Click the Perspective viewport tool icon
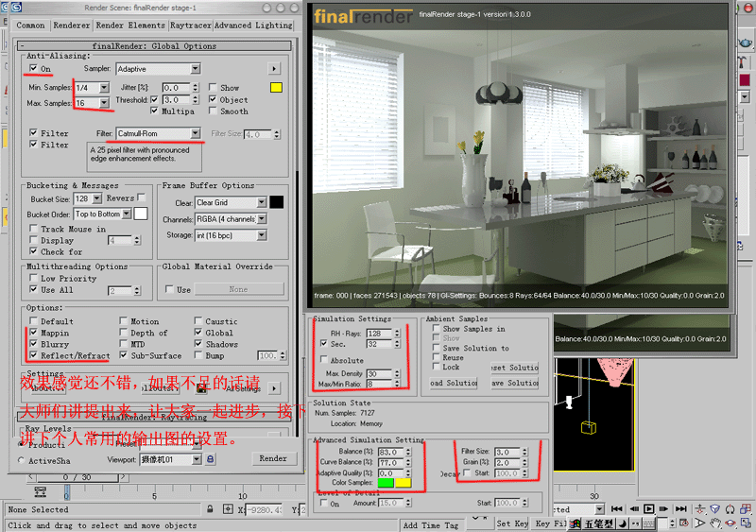Viewport: 756px width, 532px height. click(x=715, y=508)
